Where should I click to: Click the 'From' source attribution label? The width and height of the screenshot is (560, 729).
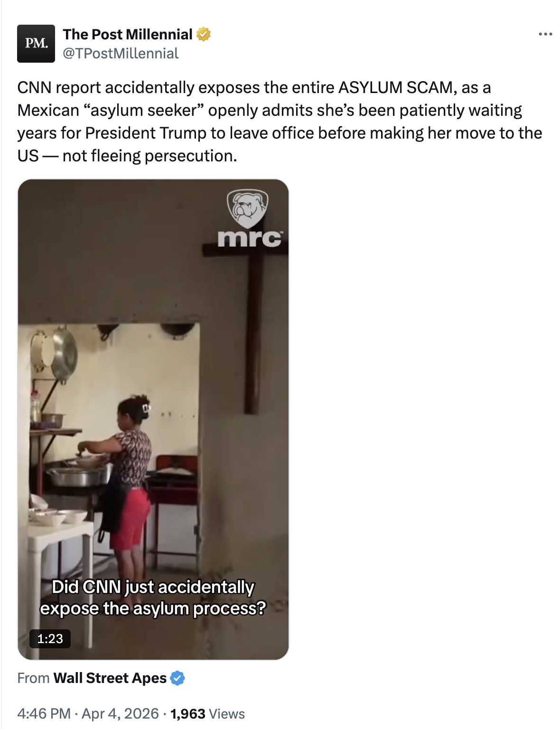coord(33,678)
